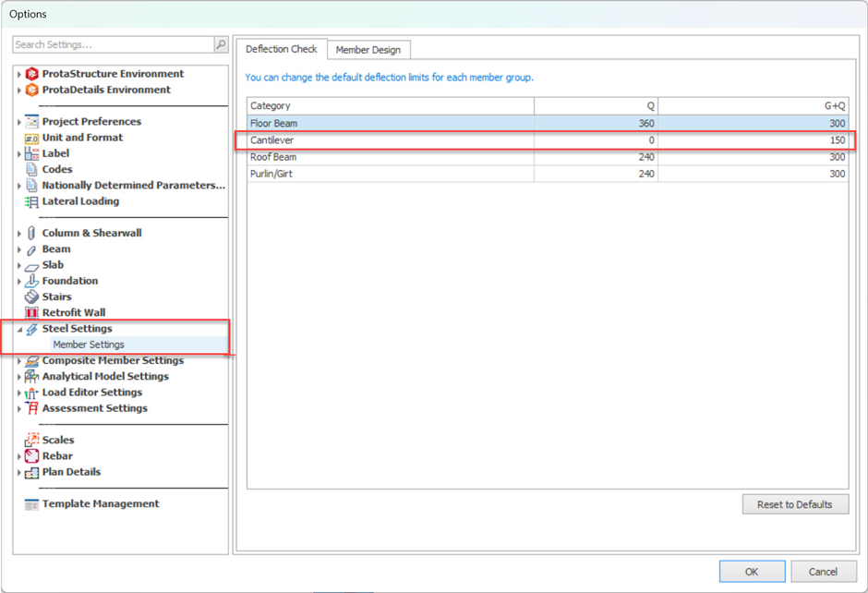868x593 pixels.
Task: Select the Retrofit Wall icon
Action: [x=31, y=313]
